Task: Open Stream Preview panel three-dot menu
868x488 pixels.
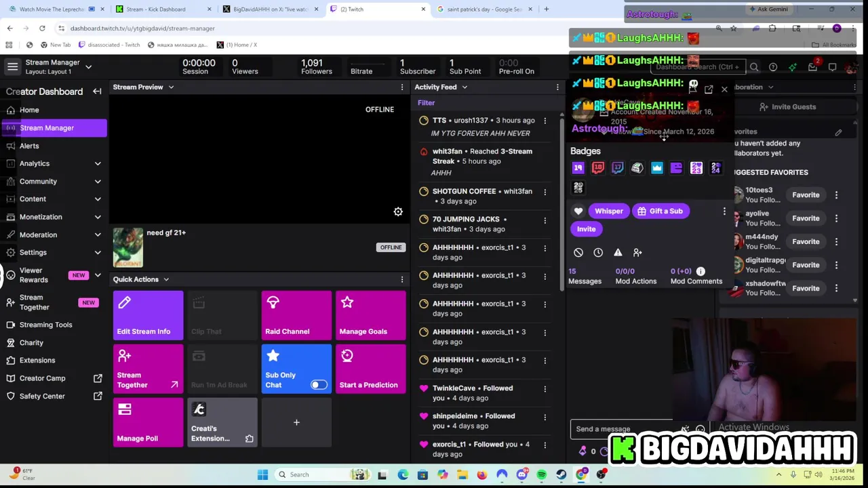Action: click(402, 87)
